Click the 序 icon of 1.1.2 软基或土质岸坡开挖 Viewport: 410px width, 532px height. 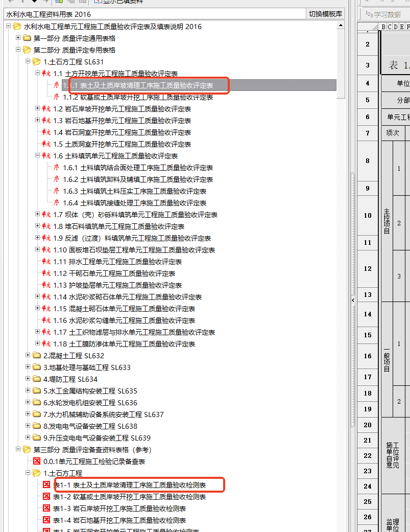pyautogui.click(x=56, y=97)
